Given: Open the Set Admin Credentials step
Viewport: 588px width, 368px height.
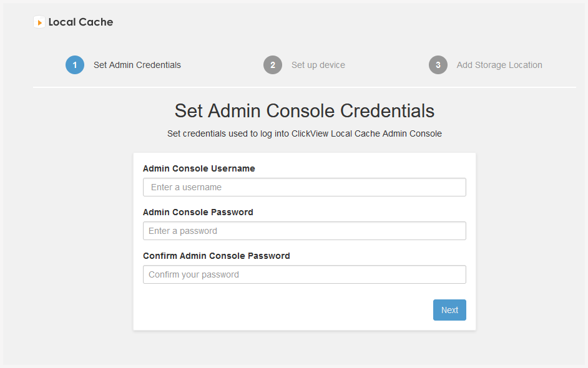Looking at the screenshot, I should click(x=137, y=65).
